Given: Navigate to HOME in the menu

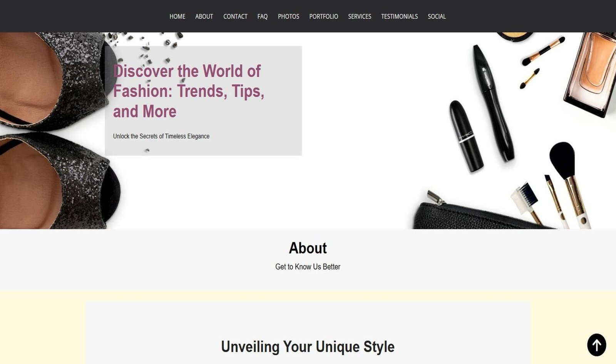Looking at the screenshot, I should (177, 17).
